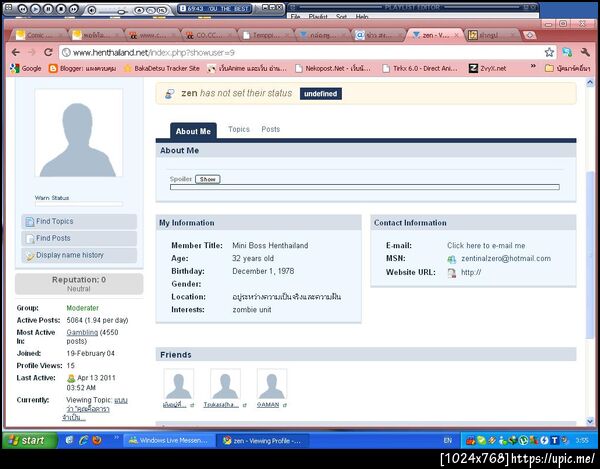Screen dimensions: 600x469
Task: Bookmark this page with the star icon
Action: click(x=549, y=52)
